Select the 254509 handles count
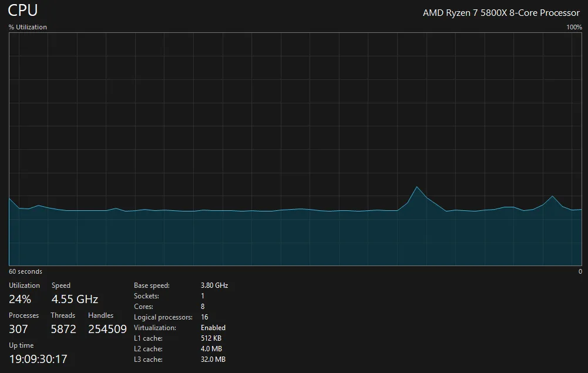Viewport: 588px width, 373px height. click(x=107, y=329)
